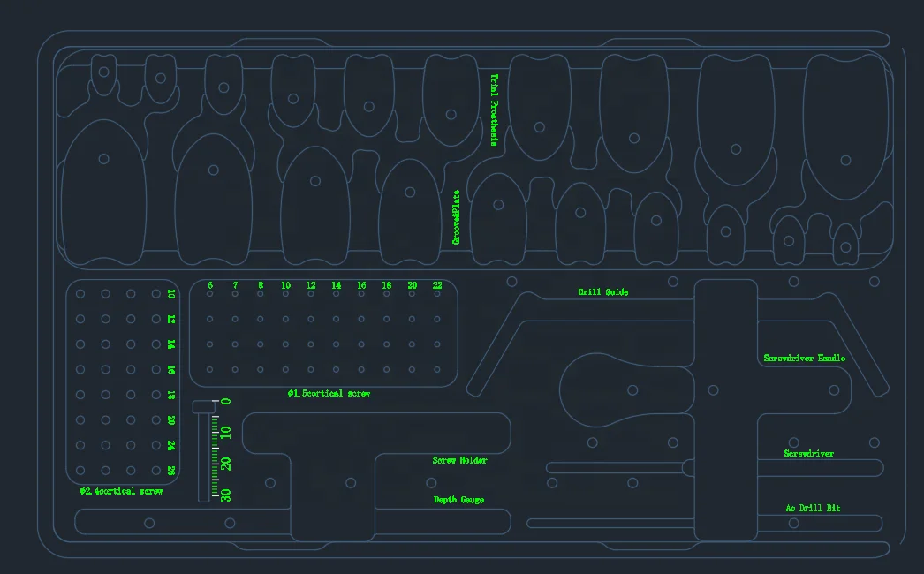The width and height of the screenshot is (924, 574).
Task: Select horizontal '12' in φ1.5 screw header
Action: pyautogui.click(x=311, y=285)
